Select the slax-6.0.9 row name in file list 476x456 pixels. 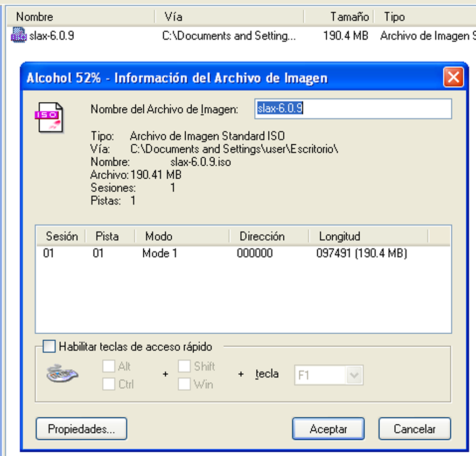pyautogui.click(x=52, y=35)
